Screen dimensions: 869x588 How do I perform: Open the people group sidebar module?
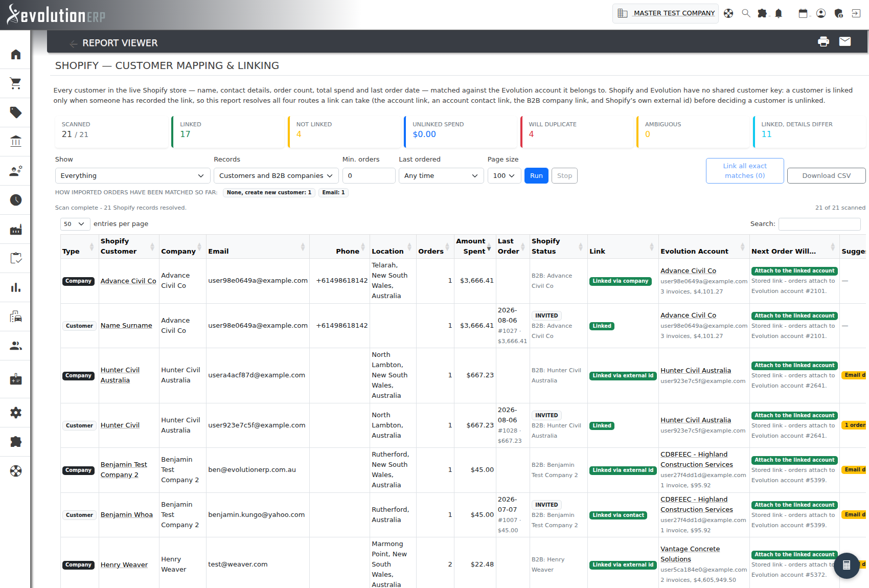[x=16, y=346]
